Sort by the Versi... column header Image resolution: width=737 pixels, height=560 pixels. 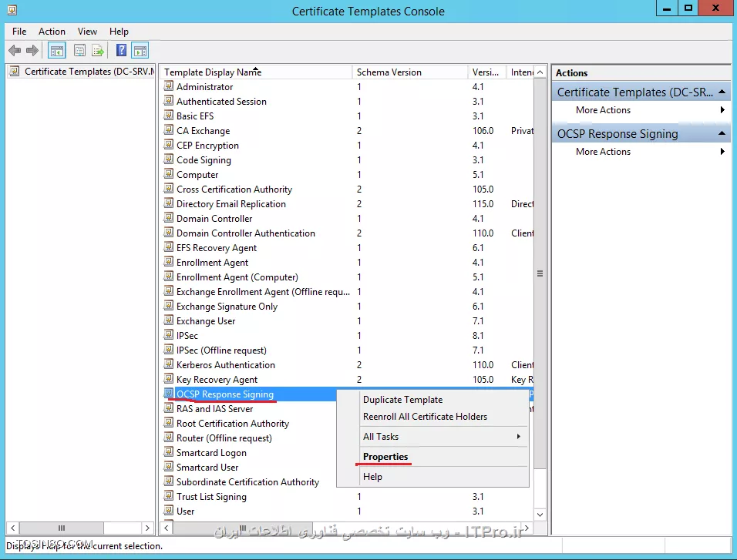(487, 72)
